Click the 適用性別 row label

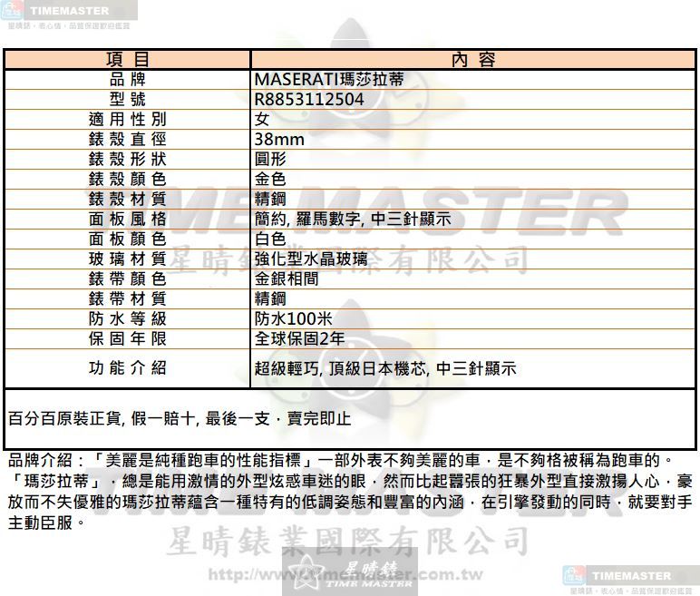[x=128, y=120]
